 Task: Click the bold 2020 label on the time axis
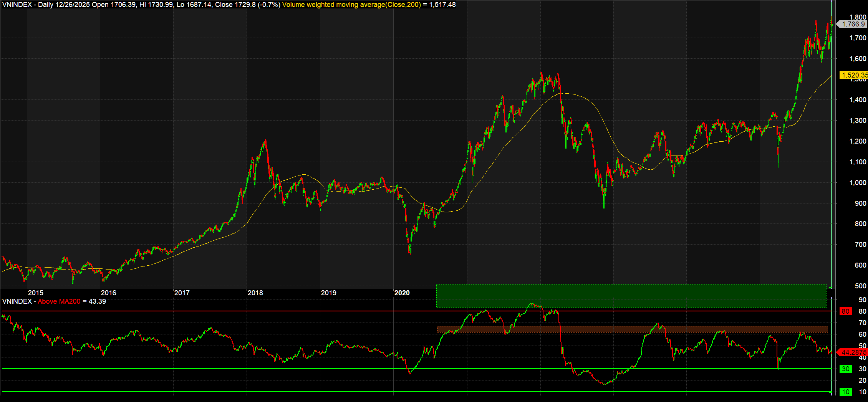tap(402, 293)
